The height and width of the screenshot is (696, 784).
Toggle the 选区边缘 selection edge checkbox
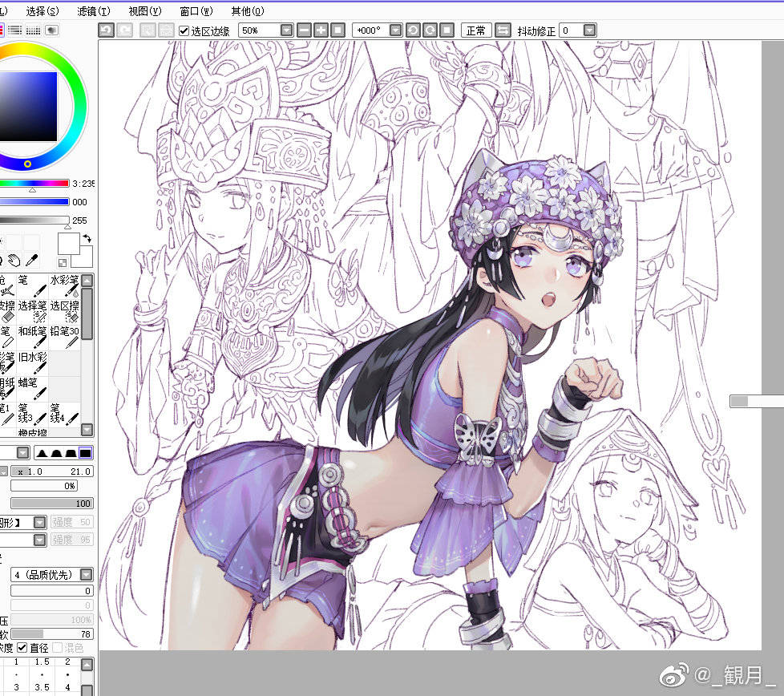pyautogui.click(x=184, y=31)
